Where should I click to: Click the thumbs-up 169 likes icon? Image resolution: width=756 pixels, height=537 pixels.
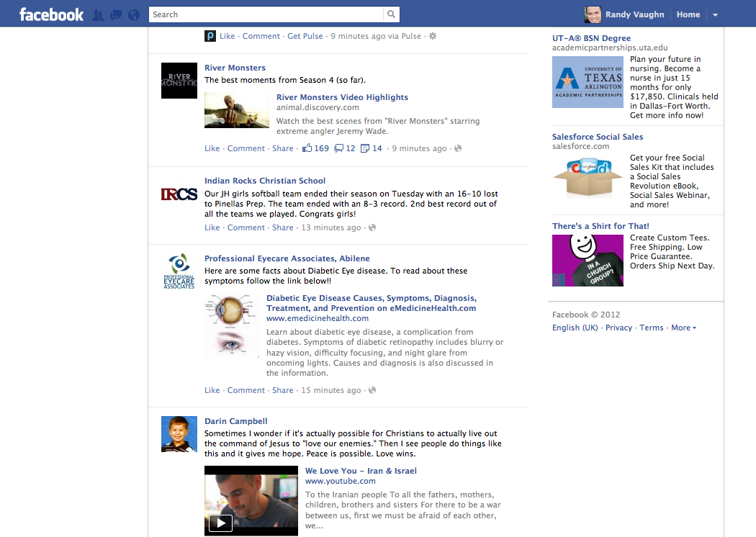307,148
